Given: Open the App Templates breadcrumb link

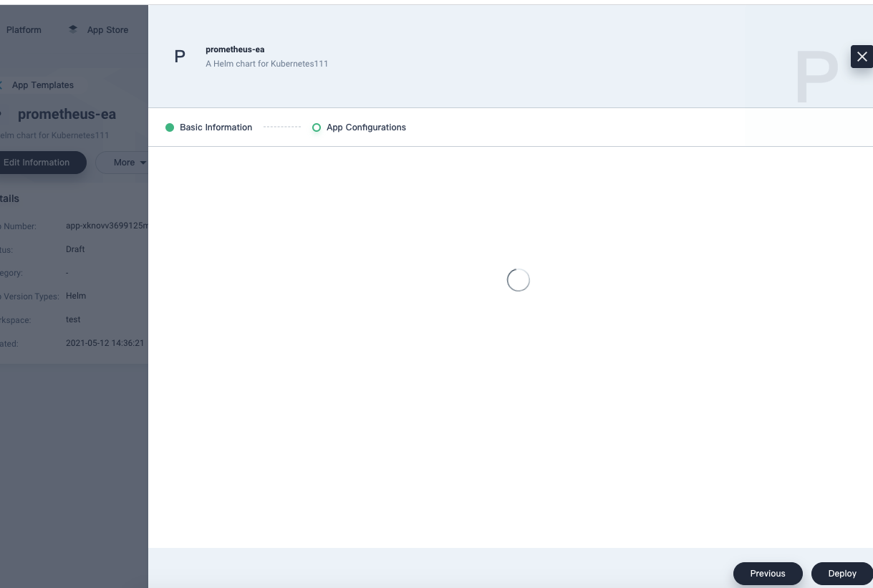Looking at the screenshot, I should click(43, 85).
